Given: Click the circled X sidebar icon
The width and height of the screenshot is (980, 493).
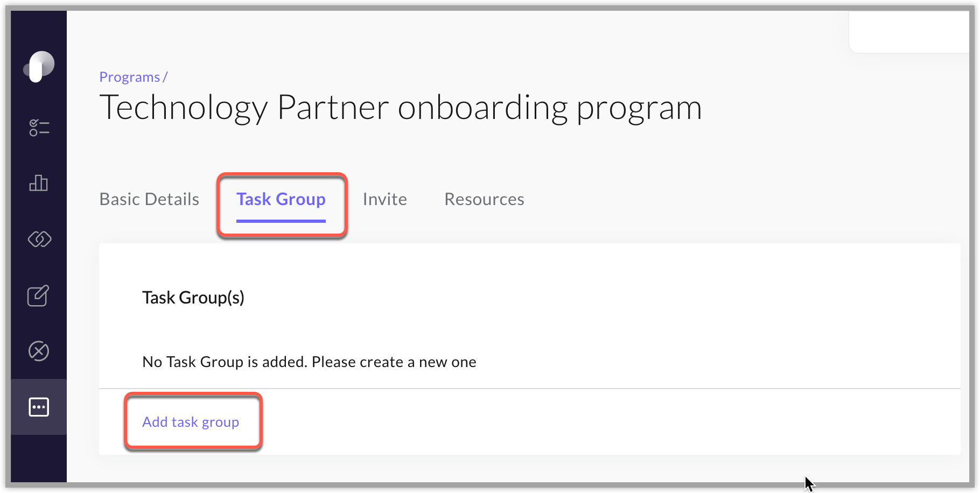Looking at the screenshot, I should 39,351.
